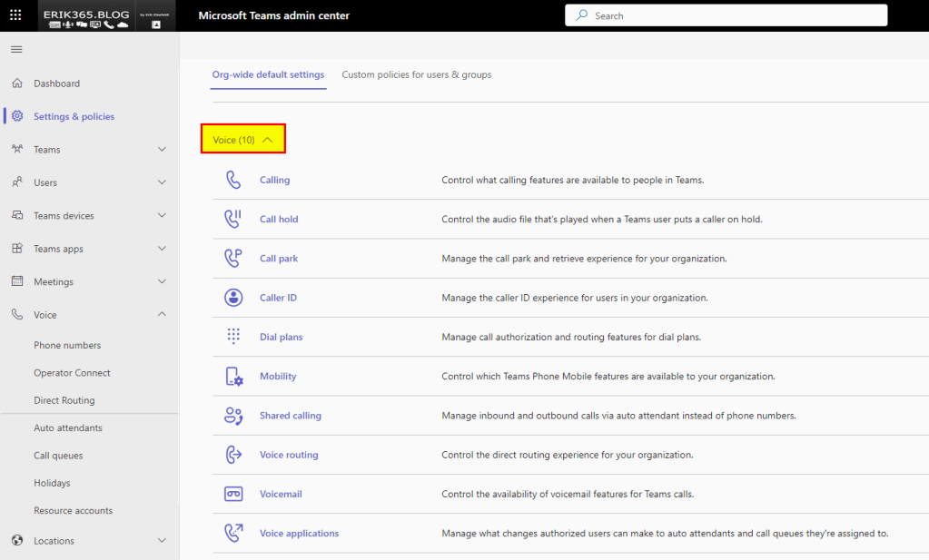Expand the Users sidebar section
Image resolution: width=929 pixels, height=560 pixels.
coord(162,182)
